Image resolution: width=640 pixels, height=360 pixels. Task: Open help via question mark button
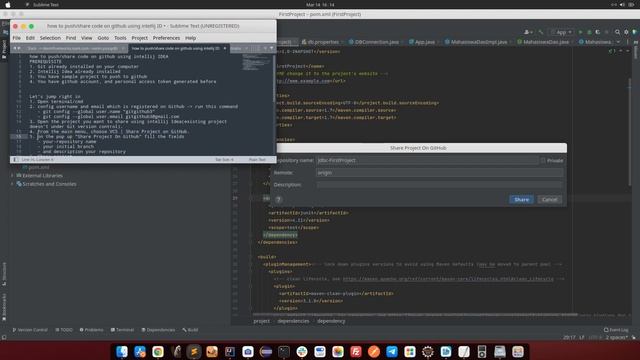click(278, 199)
